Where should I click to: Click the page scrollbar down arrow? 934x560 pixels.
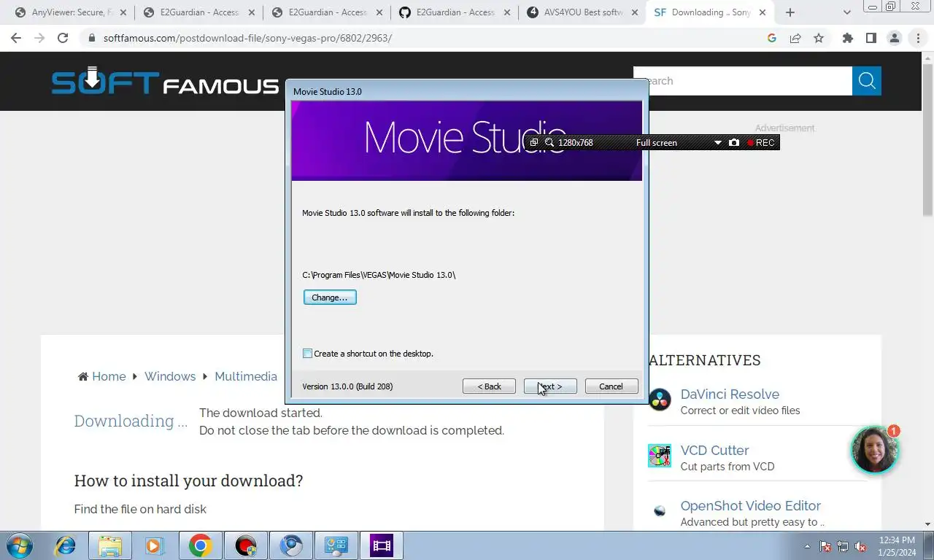click(928, 524)
